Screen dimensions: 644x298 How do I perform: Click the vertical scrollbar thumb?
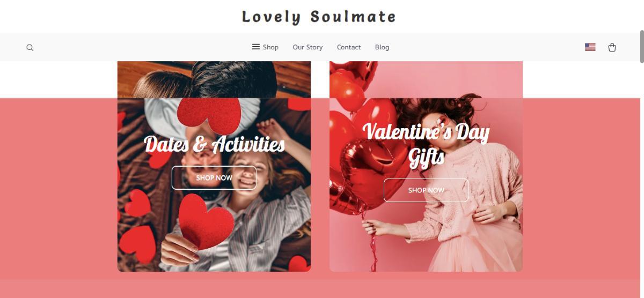[641, 47]
